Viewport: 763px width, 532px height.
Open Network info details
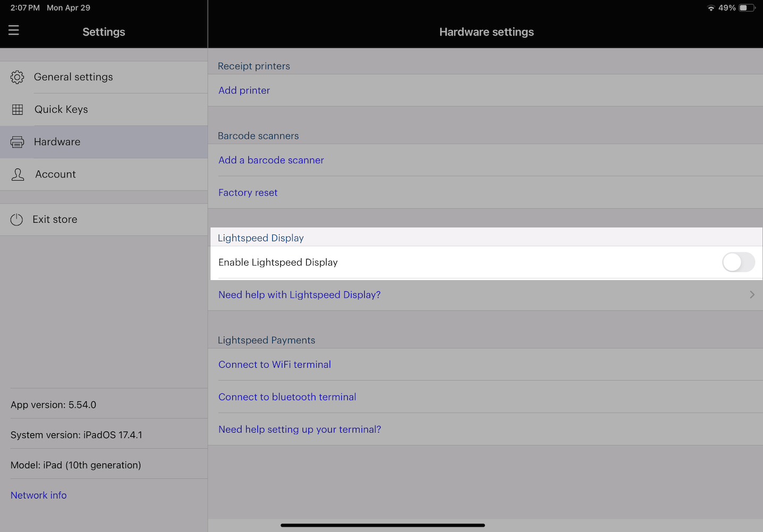coord(38,495)
